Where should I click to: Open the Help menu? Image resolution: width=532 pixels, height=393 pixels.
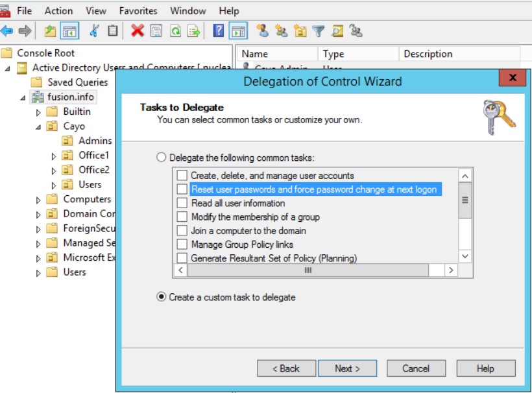tap(229, 11)
